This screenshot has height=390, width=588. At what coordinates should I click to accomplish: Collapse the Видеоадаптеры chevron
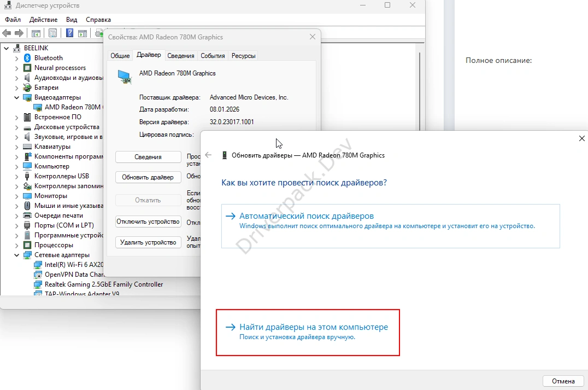point(16,97)
